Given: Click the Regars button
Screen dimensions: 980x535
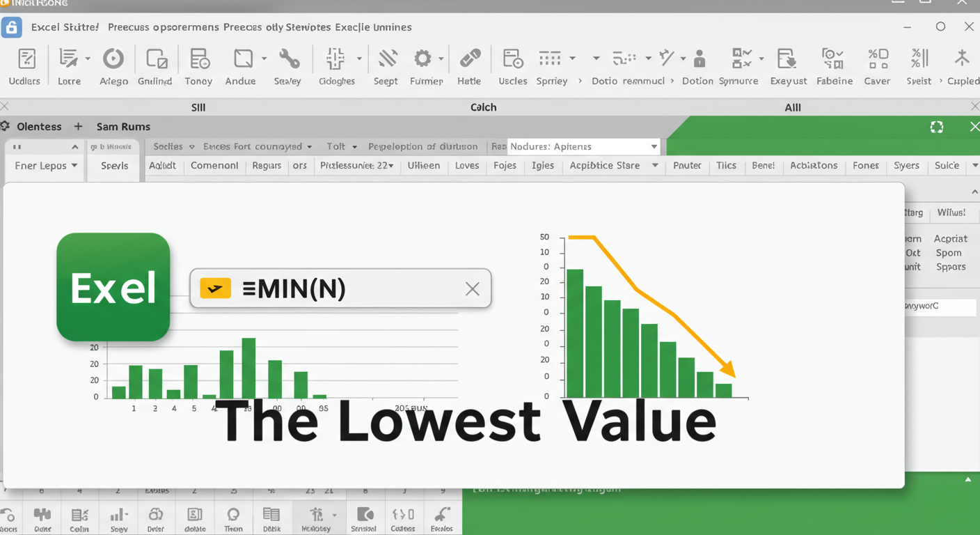Looking at the screenshot, I should pos(267,166).
